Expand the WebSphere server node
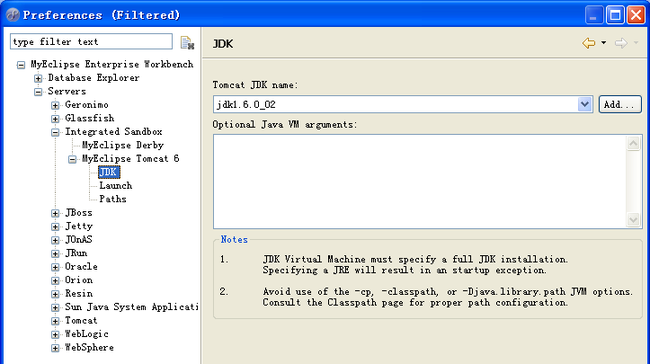Viewport: 650px width, 364px height. (55, 348)
